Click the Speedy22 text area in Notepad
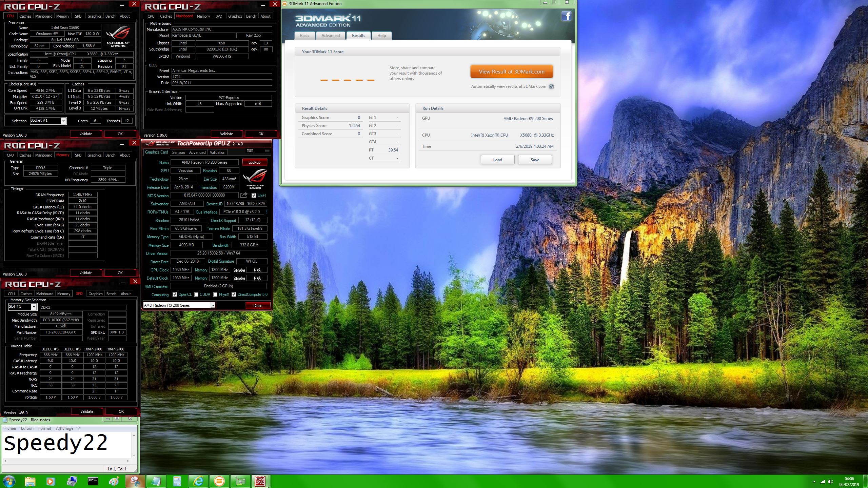 point(67,445)
